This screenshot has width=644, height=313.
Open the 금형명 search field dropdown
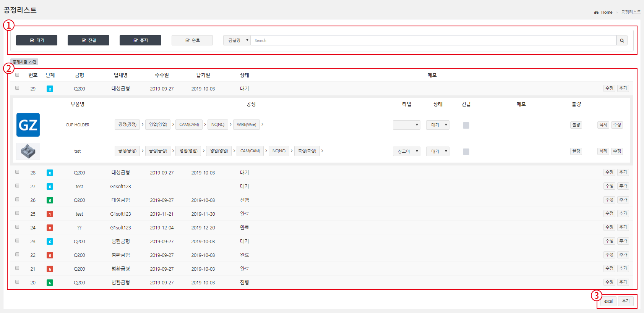tap(237, 40)
